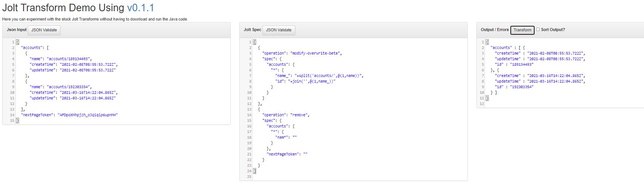
Task: Click the "id" : "189134493" line in Output
Action: point(514,65)
